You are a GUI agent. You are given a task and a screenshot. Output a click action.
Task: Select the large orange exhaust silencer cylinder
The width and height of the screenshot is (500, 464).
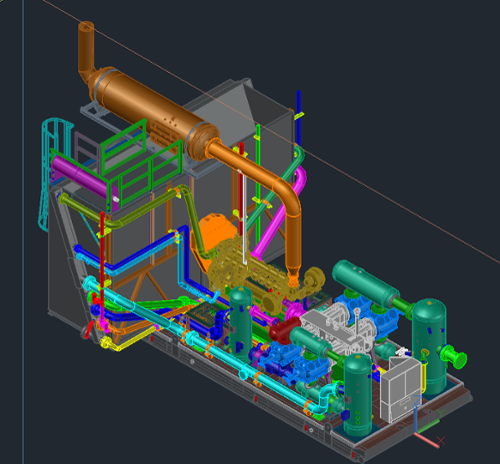tap(153, 112)
